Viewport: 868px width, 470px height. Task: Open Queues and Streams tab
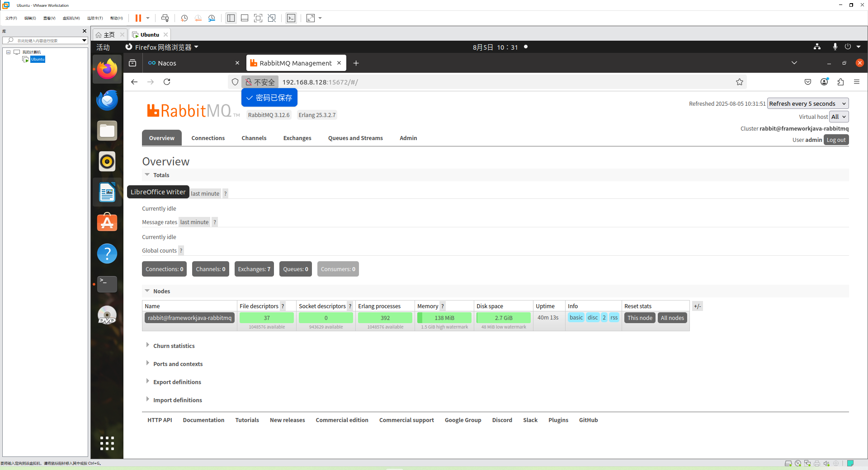[x=355, y=138]
